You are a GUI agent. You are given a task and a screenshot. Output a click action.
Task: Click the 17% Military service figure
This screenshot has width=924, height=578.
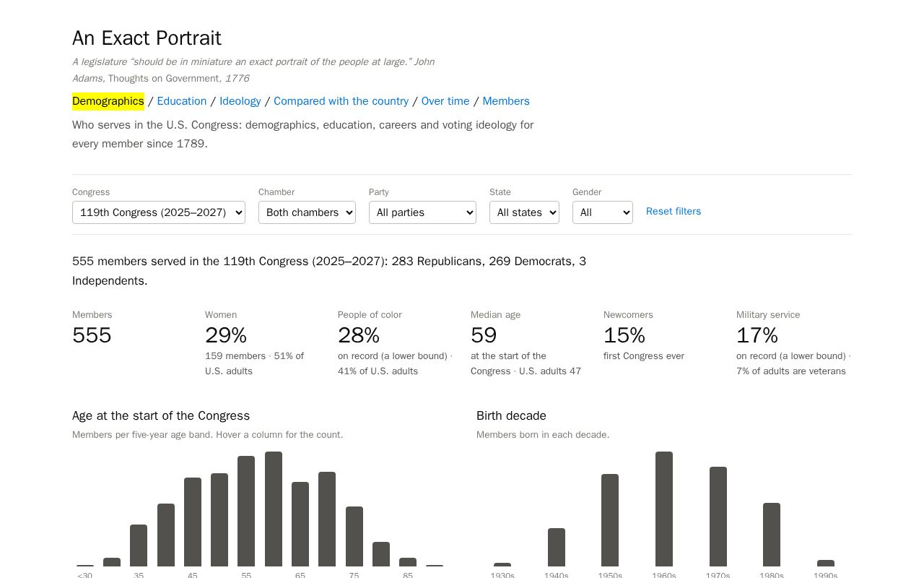click(757, 335)
